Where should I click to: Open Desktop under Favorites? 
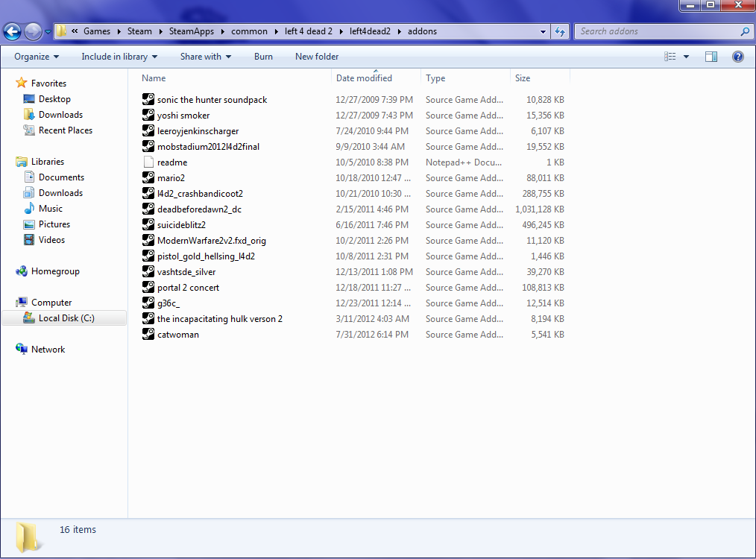54,99
